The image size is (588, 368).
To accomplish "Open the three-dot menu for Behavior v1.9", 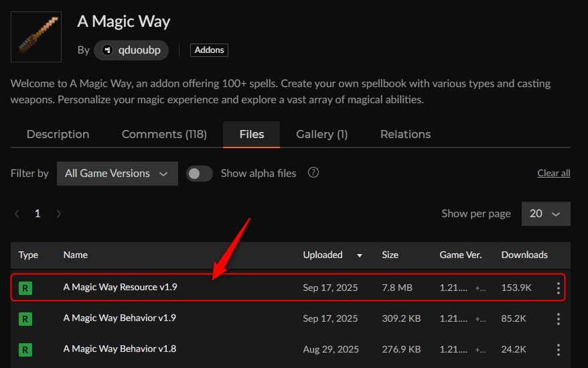I will pos(558,318).
